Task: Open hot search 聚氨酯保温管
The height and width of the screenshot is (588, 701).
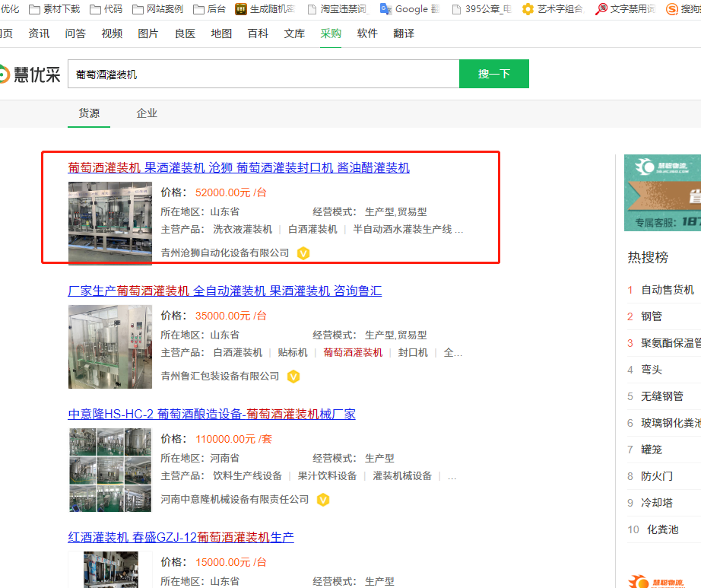Action: 671,343
